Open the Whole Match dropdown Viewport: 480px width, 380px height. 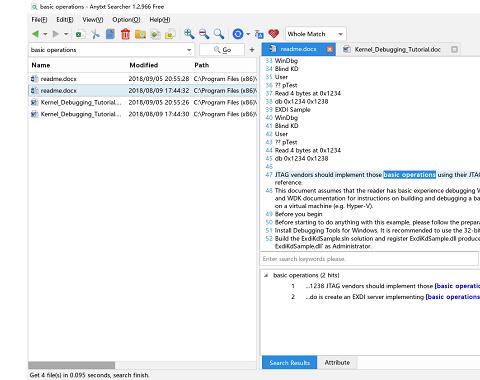(316, 34)
